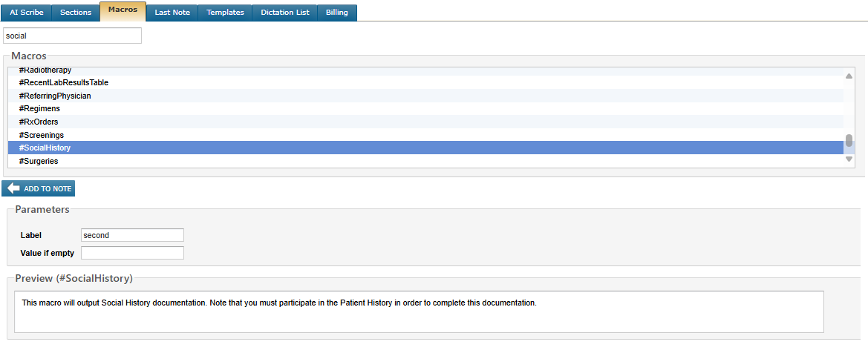The image size is (868, 350).
Task: Show the Dictation List tab
Action: (x=284, y=13)
